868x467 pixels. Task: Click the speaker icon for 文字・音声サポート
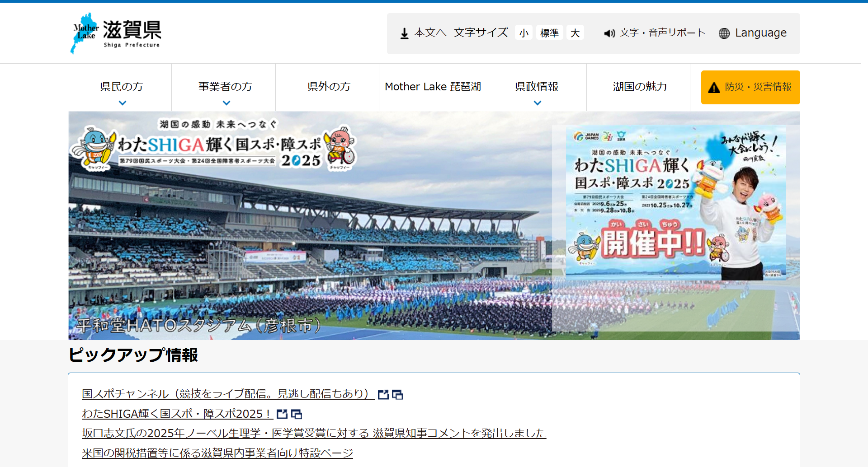tap(609, 33)
